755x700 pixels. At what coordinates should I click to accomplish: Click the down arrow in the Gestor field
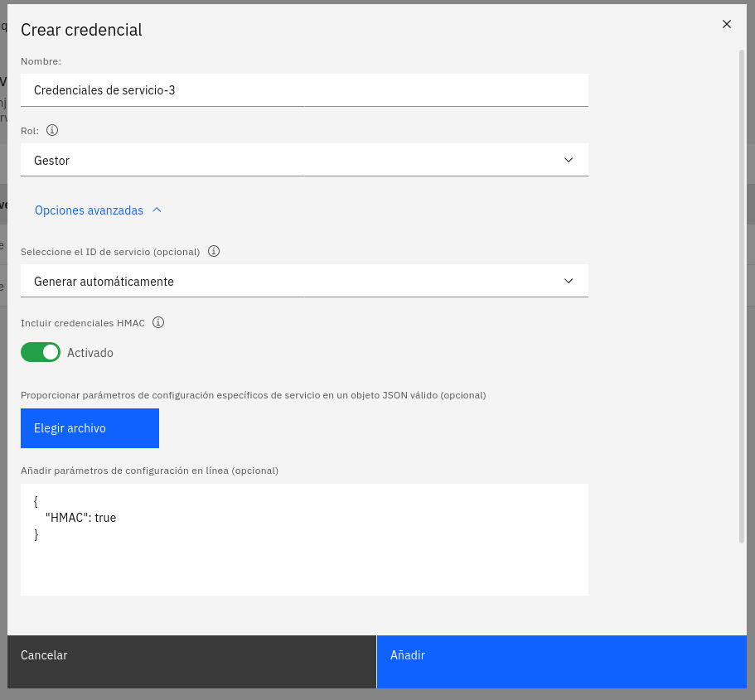pyautogui.click(x=569, y=160)
